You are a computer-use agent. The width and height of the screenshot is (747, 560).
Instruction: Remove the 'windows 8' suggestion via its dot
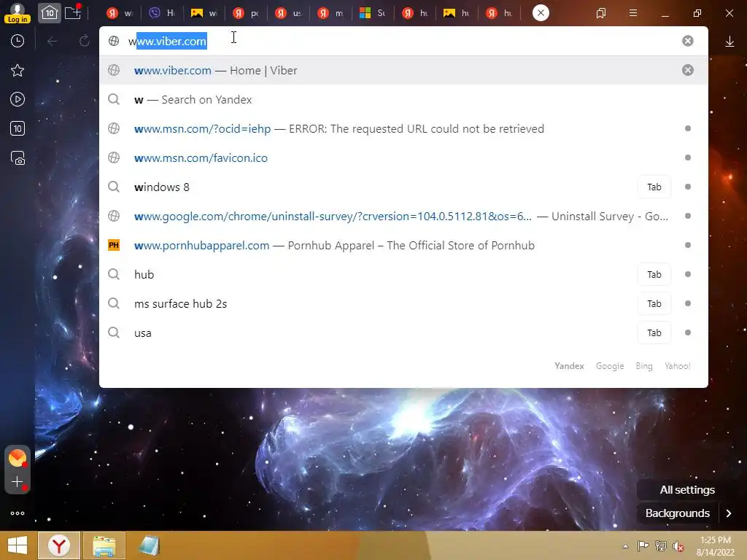(687, 187)
